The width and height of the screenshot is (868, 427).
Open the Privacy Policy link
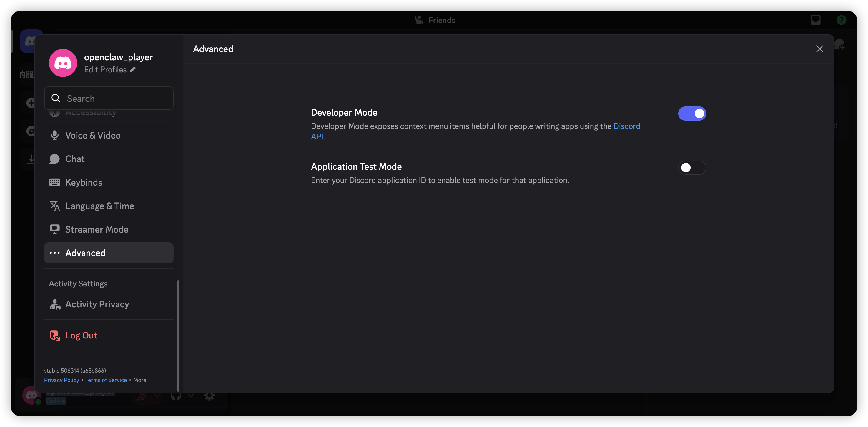(61, 380)
